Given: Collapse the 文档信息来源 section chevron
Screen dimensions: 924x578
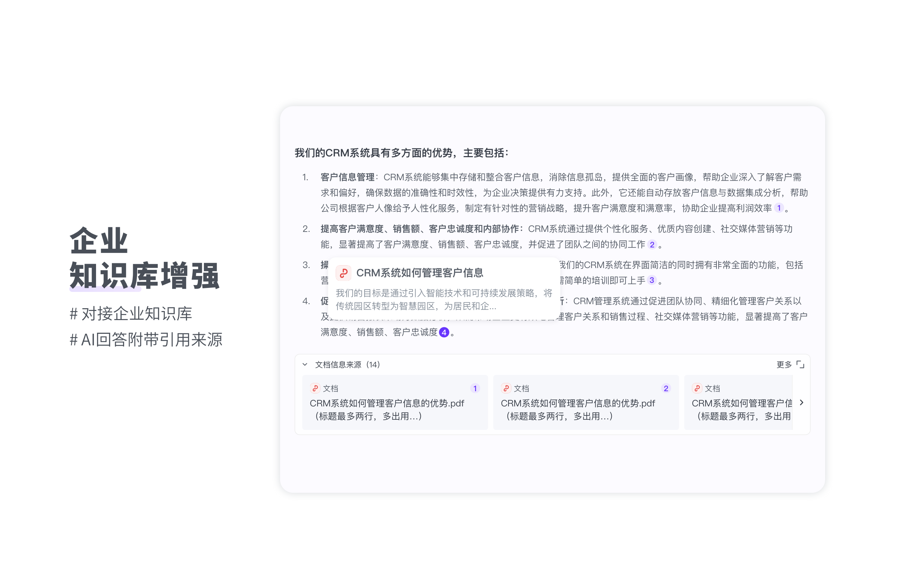Looking at the screenshot, I should [x=305, y=365].
